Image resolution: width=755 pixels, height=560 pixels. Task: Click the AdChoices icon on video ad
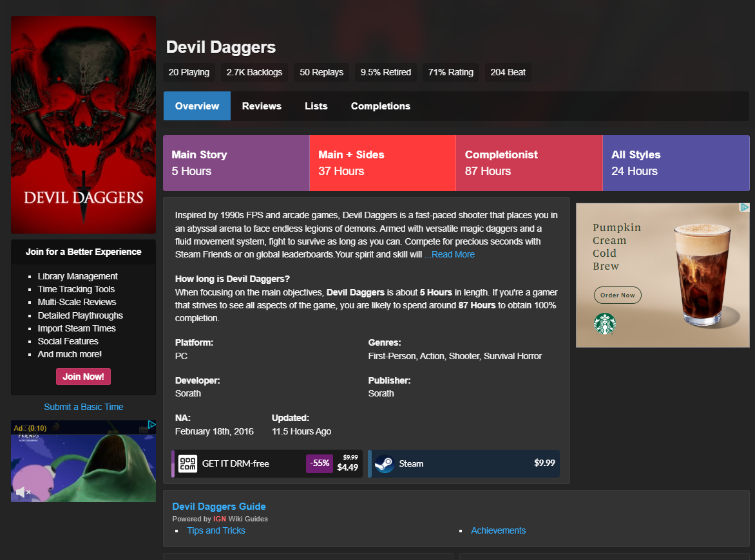tap(151, 425)
